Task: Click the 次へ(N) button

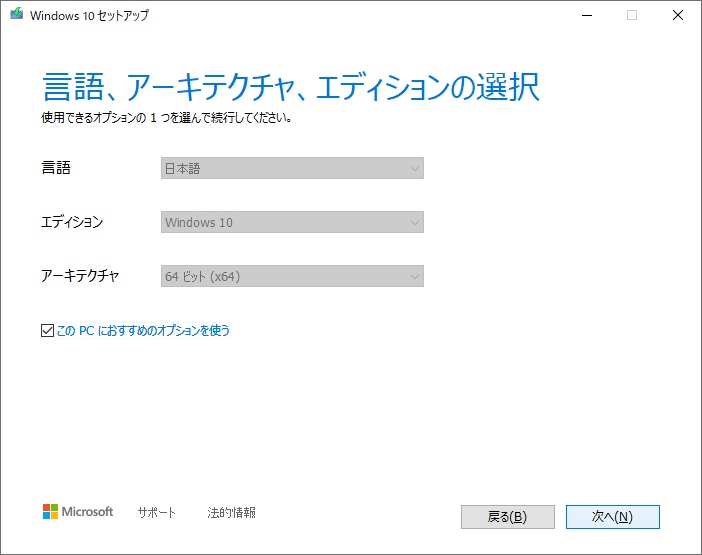Action: 612,517
